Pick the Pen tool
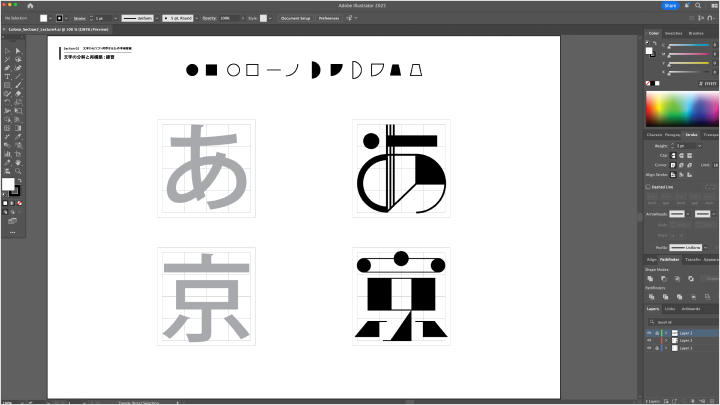Image resolution: width=720 pixels, height=405 pixels. click(x=7, y=68)
